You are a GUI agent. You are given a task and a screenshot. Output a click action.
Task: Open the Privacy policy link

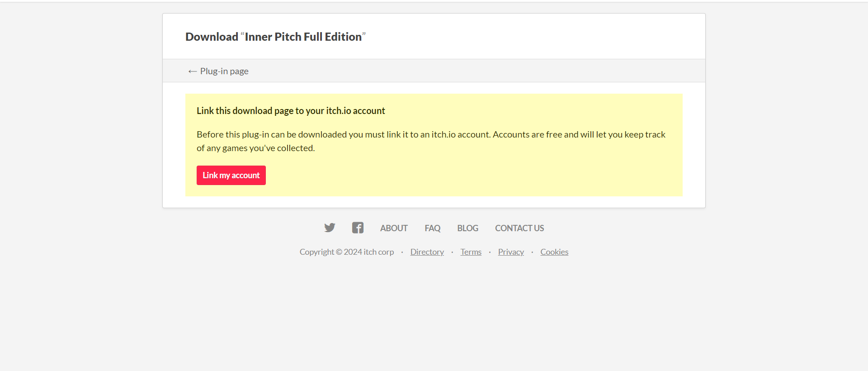[x=511, y=252]
